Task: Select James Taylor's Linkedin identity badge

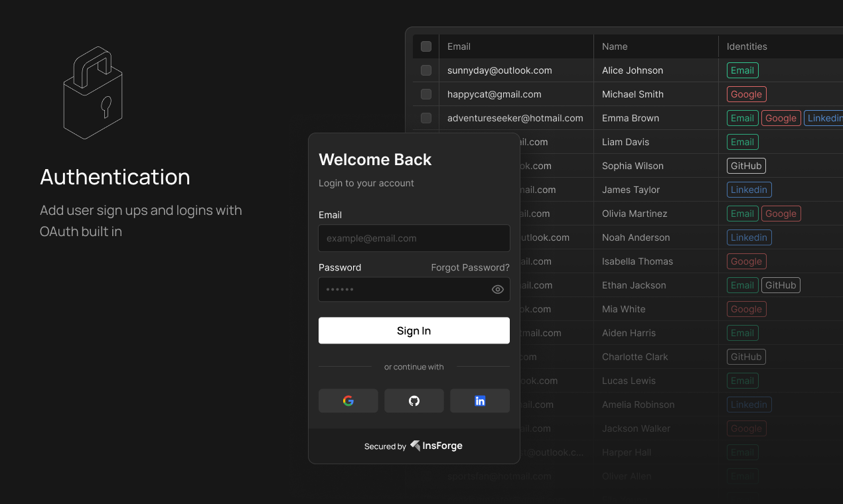Action: (749, 189)
